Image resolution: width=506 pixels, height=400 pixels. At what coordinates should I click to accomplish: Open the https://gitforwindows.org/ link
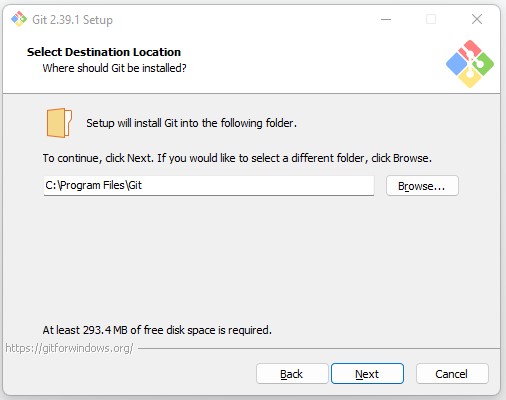[69, 348]
